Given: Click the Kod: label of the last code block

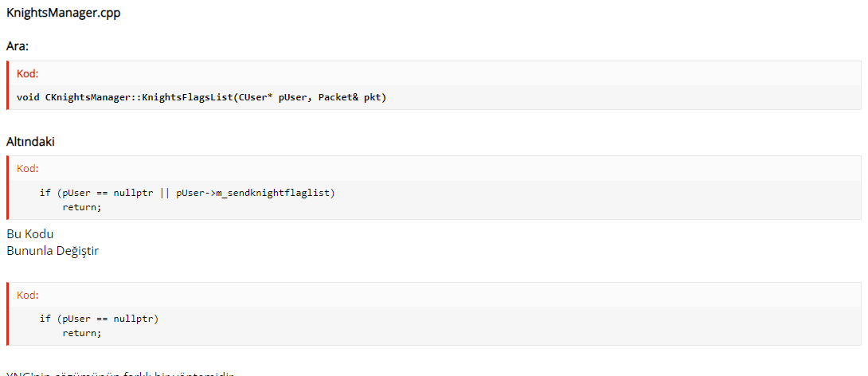Looking at the screenshot, I should click(x=28, y=296).
